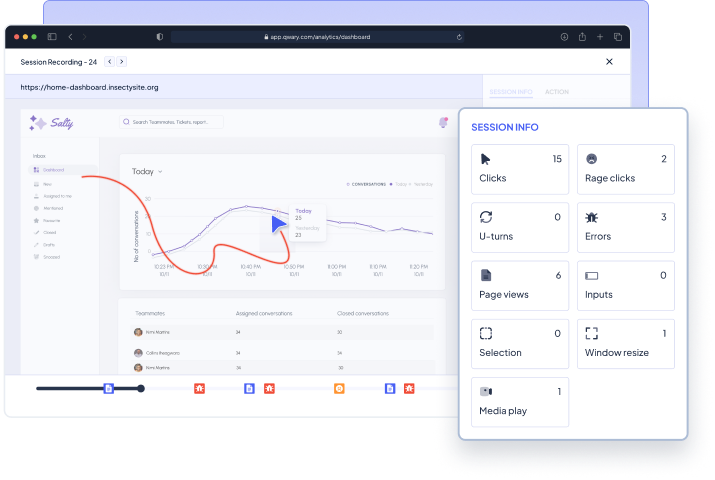
Task: Click the Search Teammates, Tickets field
Action: point(171,122)
